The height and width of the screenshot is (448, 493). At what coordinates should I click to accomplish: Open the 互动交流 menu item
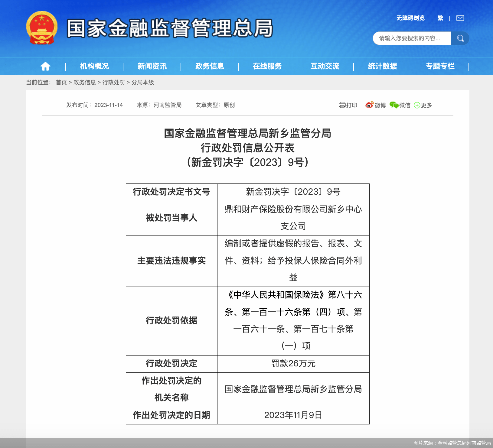coord(325,66)
